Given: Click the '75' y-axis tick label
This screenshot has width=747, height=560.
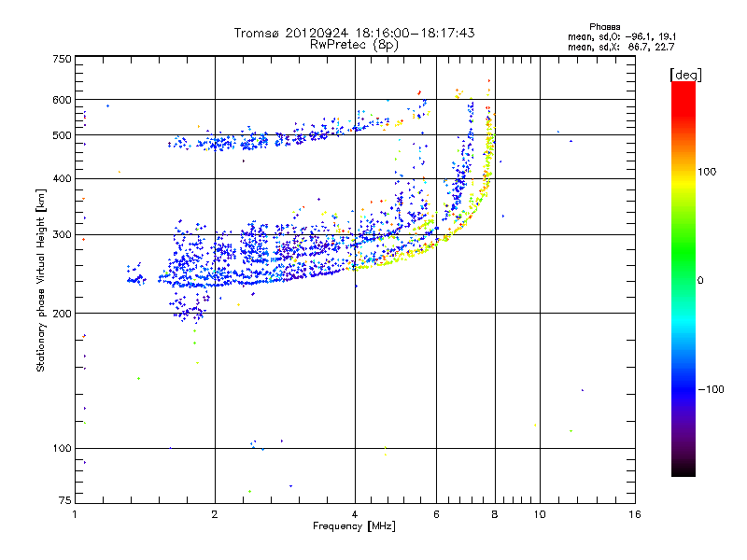Looking at the screenshot, I should click(x=65, y=500).
